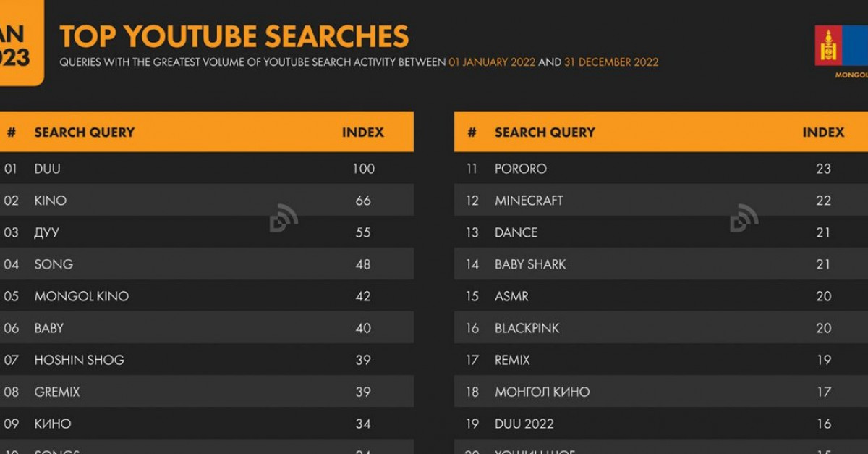The width and height of the screenshot is (868, 454).
Task: Click the PORORO search query
Action: tap(521, 169)
